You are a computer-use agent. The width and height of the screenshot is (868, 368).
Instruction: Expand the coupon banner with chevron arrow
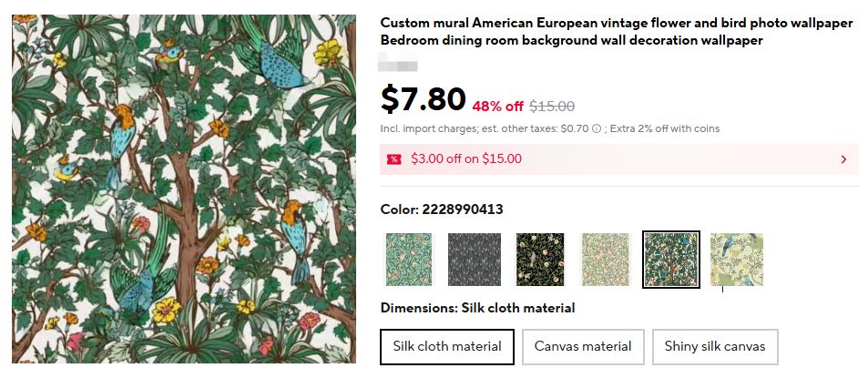pyautogui.click(x=843, y=159)
